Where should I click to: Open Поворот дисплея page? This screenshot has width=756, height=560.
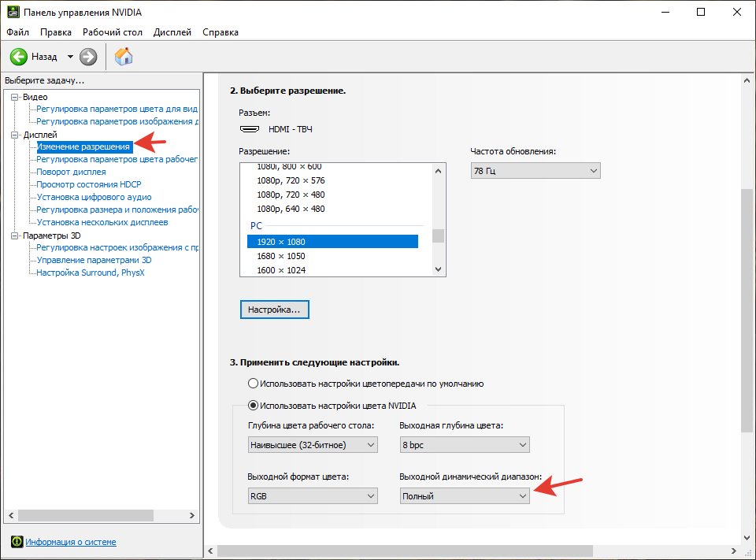click(x=72, y=172)
